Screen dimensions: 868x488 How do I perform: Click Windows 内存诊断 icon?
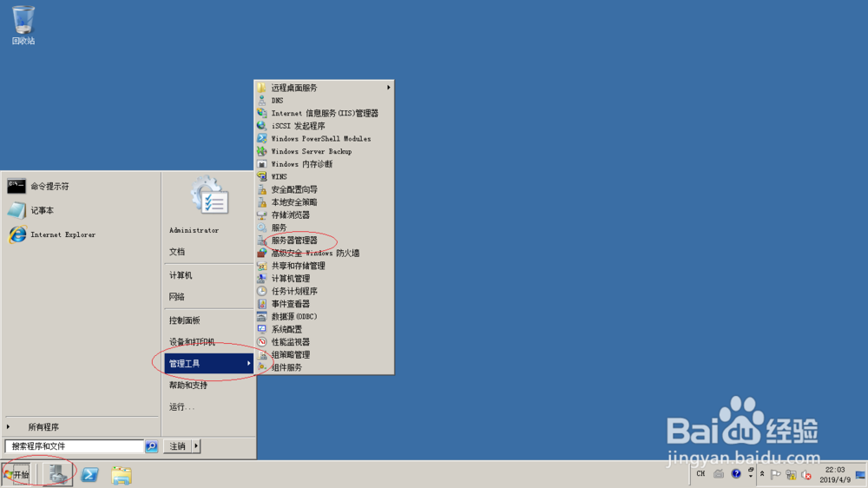[x=262, y=164]
